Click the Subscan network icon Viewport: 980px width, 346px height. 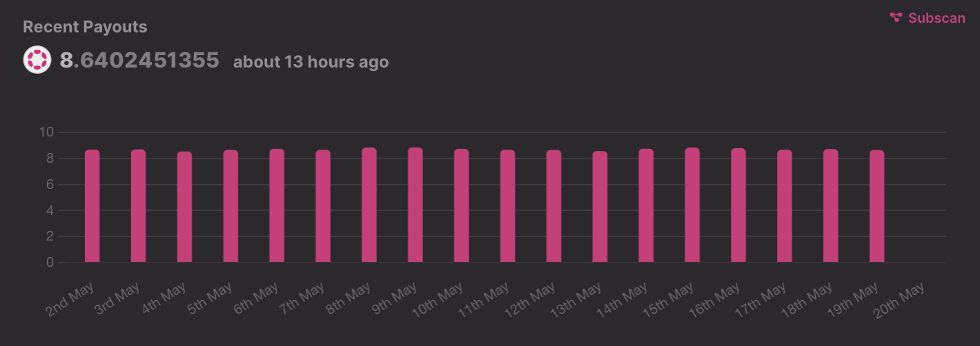[896, 18]
